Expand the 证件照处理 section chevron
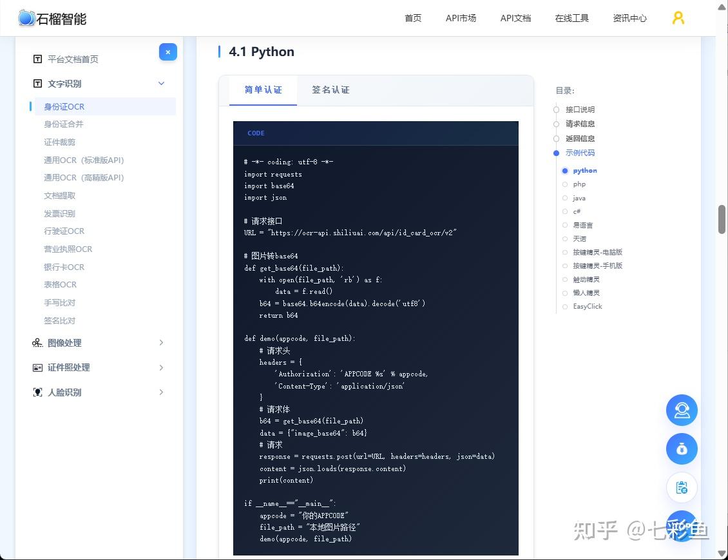This screenshot has height=560, width=728. point(161,368)
